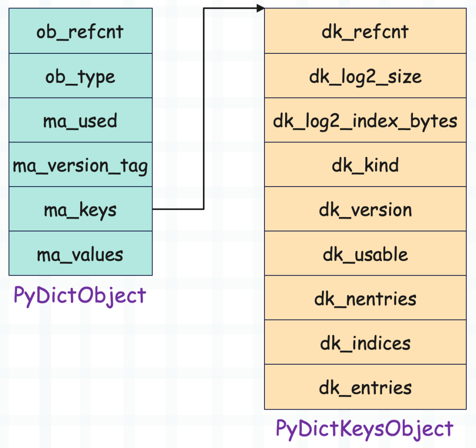Image resolution: width=476 pixels, height=448 pixels.
Task: Select the ob_refcnt field cell
Action: click(x=81, y=31)
